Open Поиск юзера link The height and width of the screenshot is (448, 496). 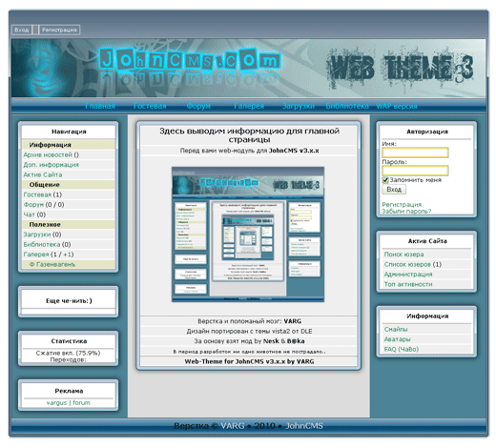(x=403, y=255)
